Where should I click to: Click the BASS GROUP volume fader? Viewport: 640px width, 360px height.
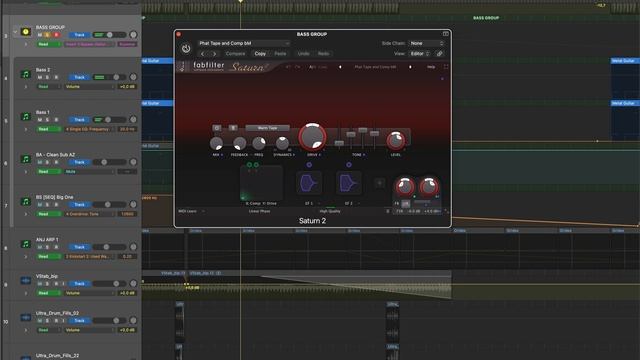[109, 35]
